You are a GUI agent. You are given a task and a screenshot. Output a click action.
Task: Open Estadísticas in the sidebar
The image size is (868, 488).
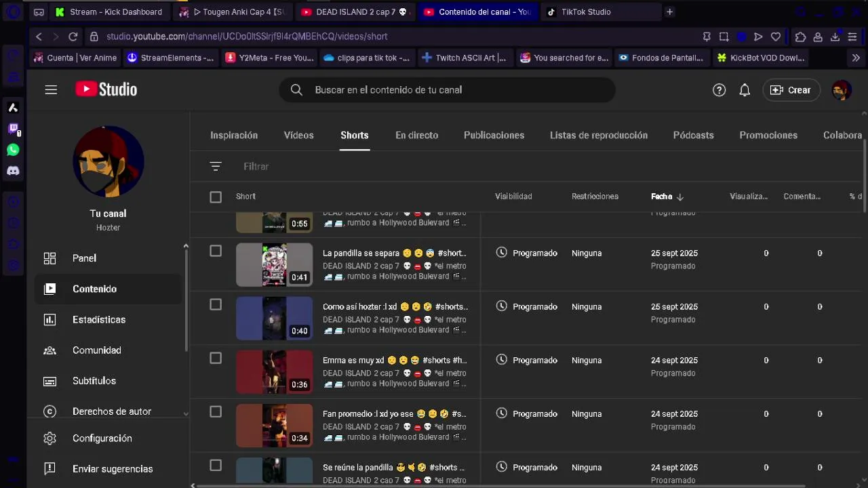tap(108, 319)
